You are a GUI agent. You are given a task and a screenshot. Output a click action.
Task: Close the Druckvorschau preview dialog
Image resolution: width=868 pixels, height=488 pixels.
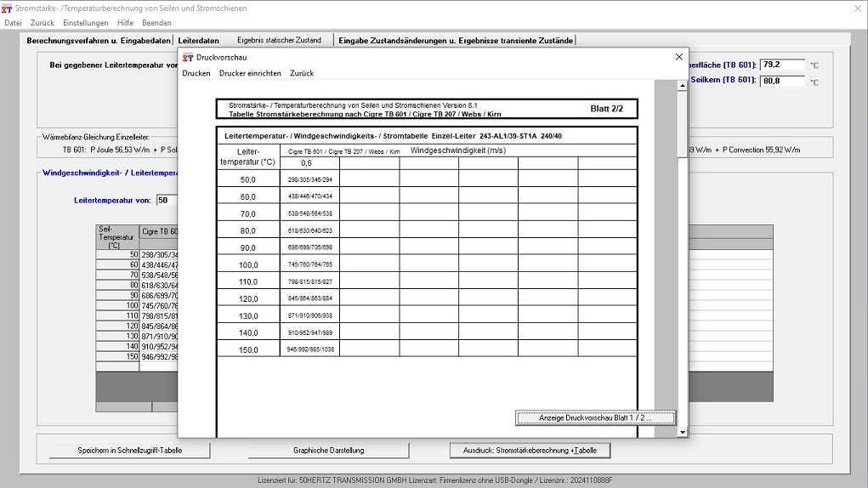click(x=678, y=57)
